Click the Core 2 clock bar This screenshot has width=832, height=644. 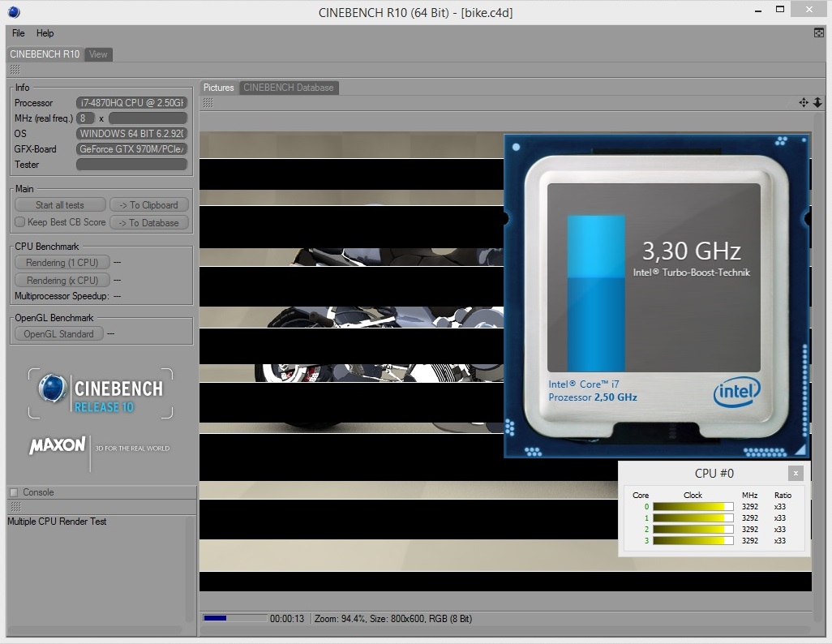693,530
